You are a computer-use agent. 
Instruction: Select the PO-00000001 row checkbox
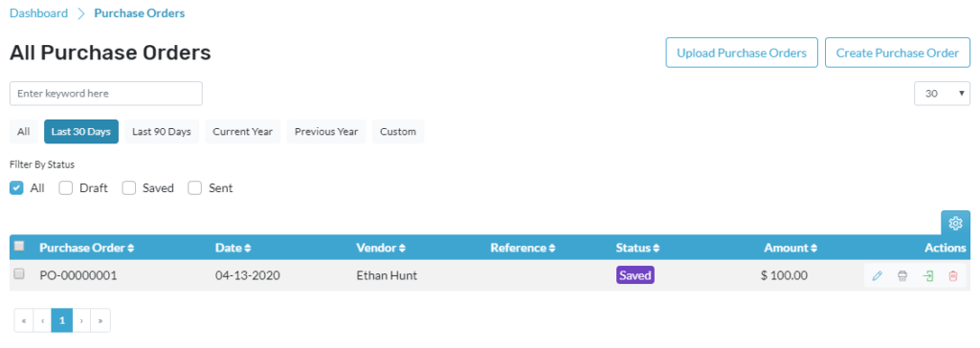coord(19,273)
